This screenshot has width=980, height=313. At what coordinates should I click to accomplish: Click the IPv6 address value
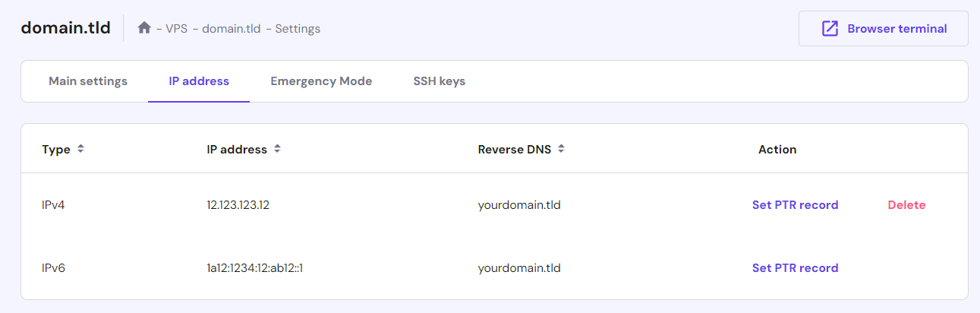(x=254, y=268)
